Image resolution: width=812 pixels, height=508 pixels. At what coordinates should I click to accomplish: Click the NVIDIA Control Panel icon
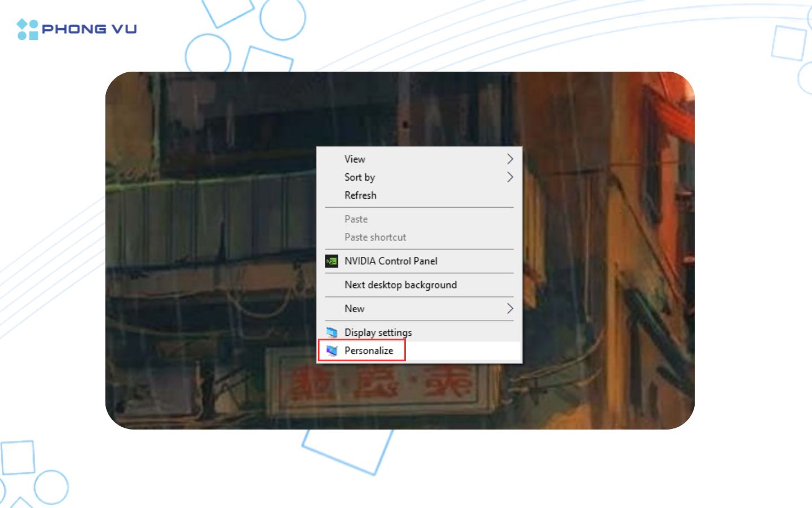click(x=332, y=261)
